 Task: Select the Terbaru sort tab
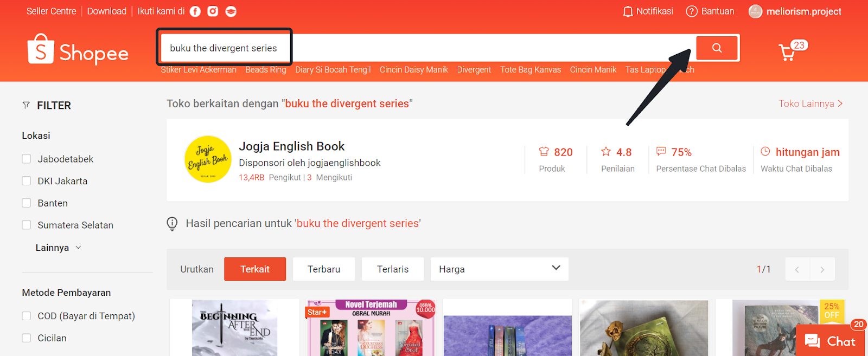[324, 269]
